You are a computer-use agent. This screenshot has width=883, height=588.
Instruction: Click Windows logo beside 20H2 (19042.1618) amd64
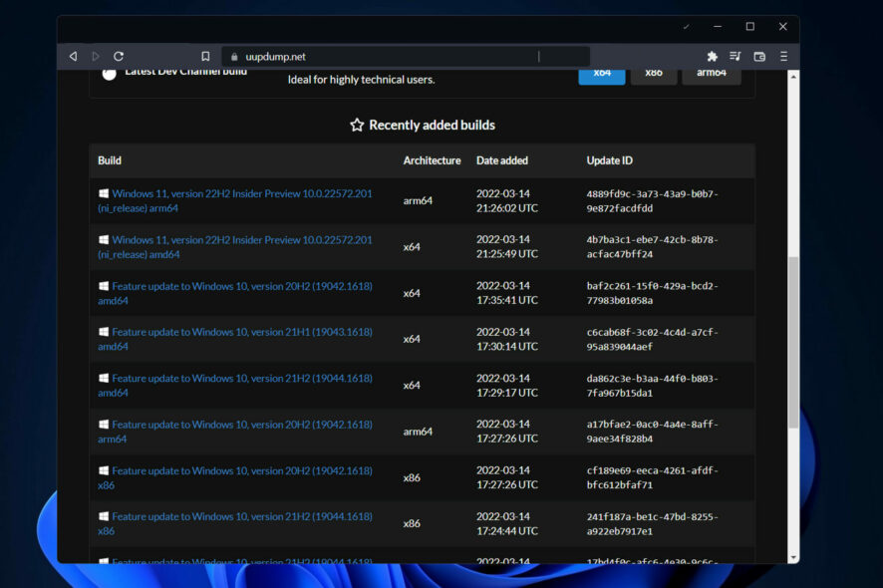[104, 286]
